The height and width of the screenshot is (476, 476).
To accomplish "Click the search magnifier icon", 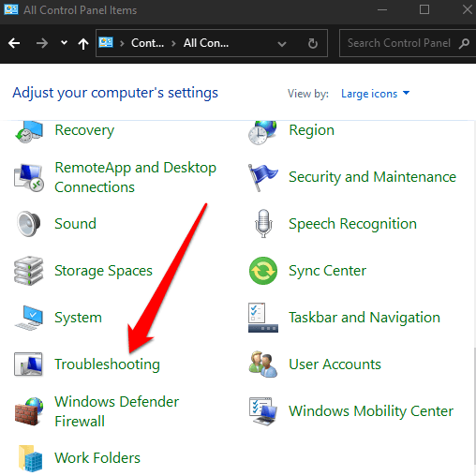I will pos(464,43).
